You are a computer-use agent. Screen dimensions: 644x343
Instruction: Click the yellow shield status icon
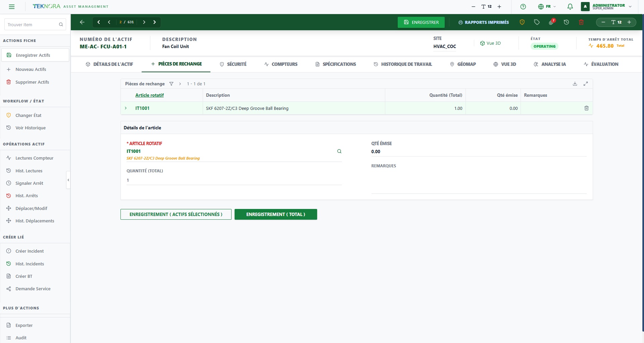[x=522, y=22]
